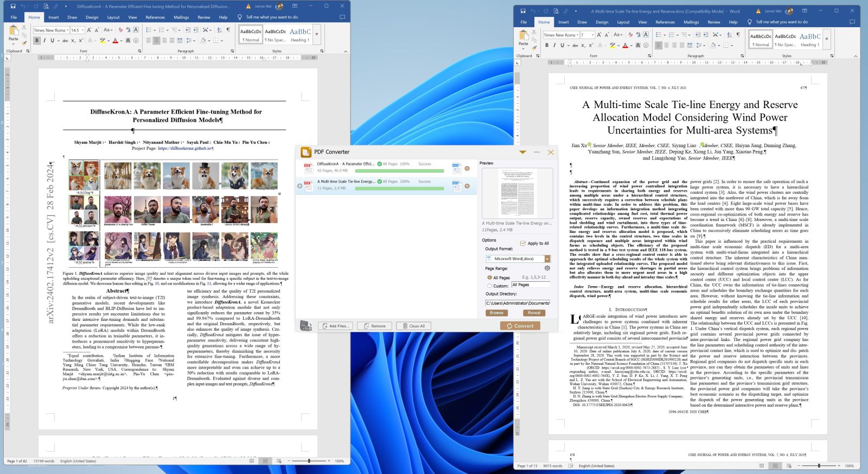Apply Heading 1 style in DiffuseKronA Word window
868x474 pixels.
[x=300, y=35]
